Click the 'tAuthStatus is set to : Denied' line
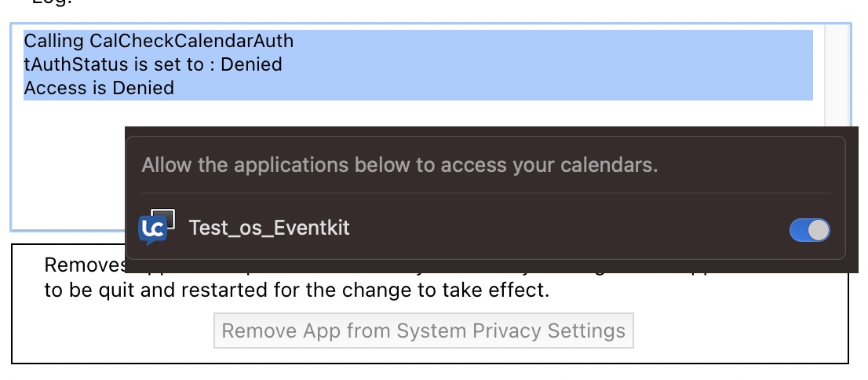The height and width of the screenshot is (380, 868). coord(153,64)
